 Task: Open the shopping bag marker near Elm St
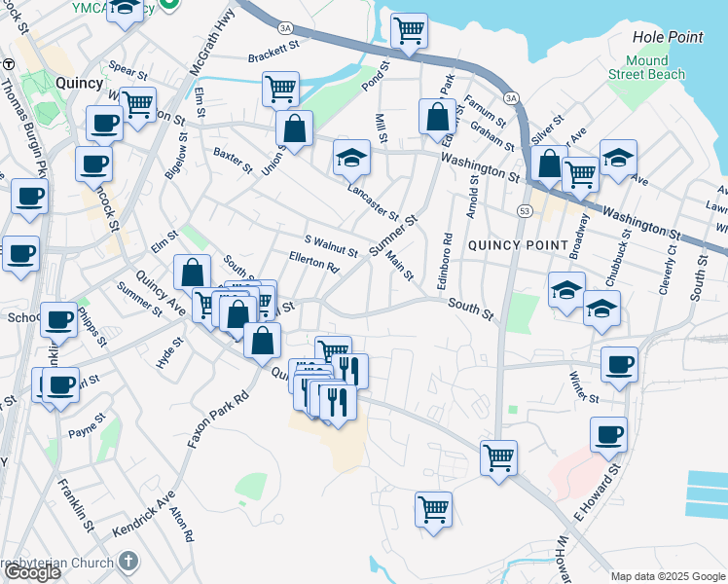click(x=192, y=273)
